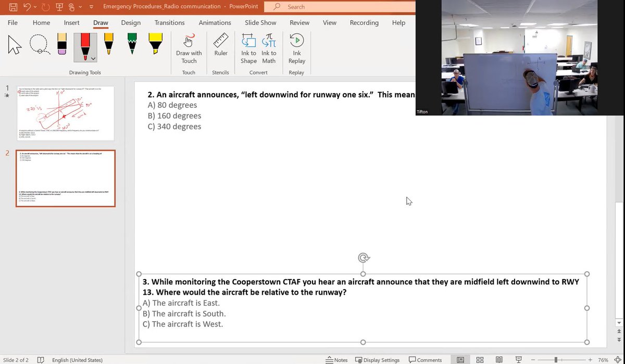The image size is (625, 364).
Task: Start slideshow from beginning in Quick Access
Action: (x=59, y=7)
